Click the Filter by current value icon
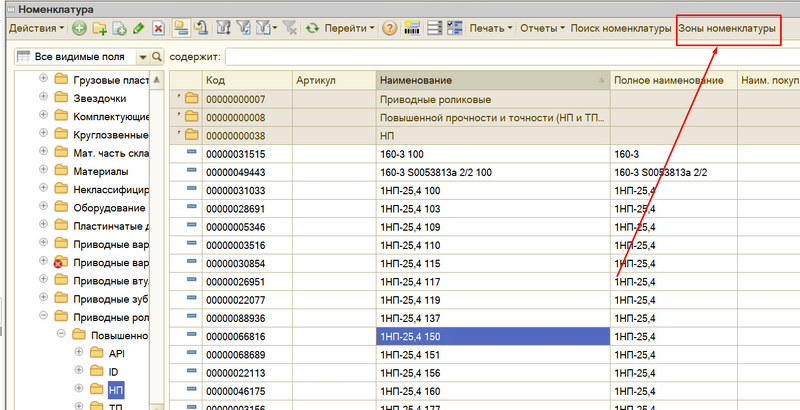 pos(244,29)
